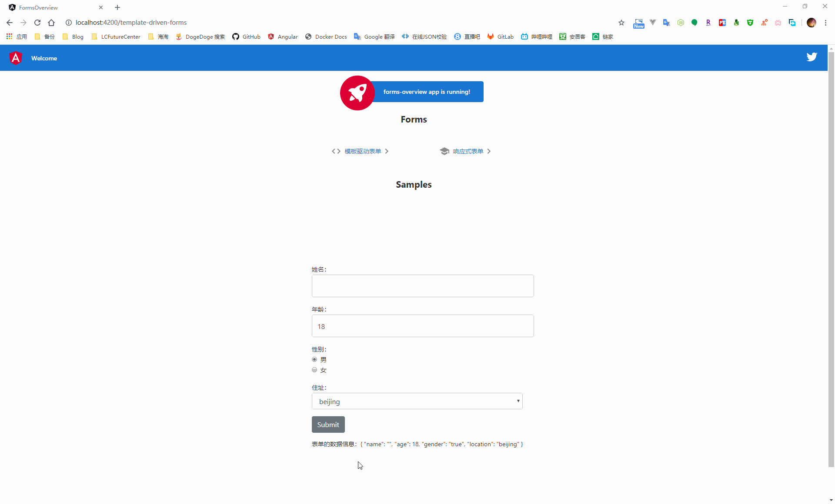This screenshot has width=835, height=504.
Task: Select the 女 gender radio button
Action: [314, 370]
